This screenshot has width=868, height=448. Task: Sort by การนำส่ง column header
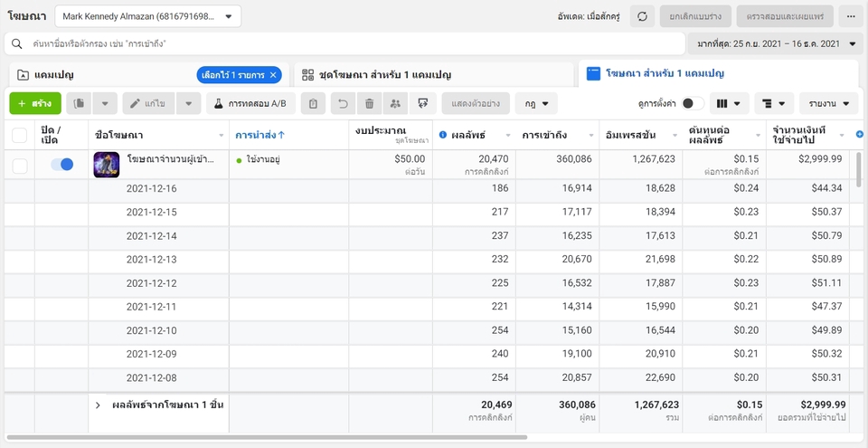[260, 135]
